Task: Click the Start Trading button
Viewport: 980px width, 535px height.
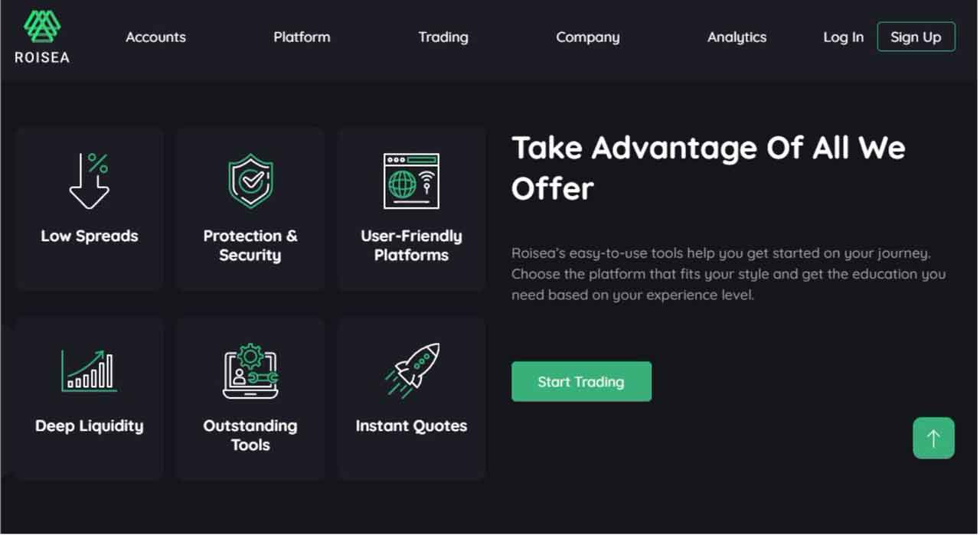Action: click(581, 381)
